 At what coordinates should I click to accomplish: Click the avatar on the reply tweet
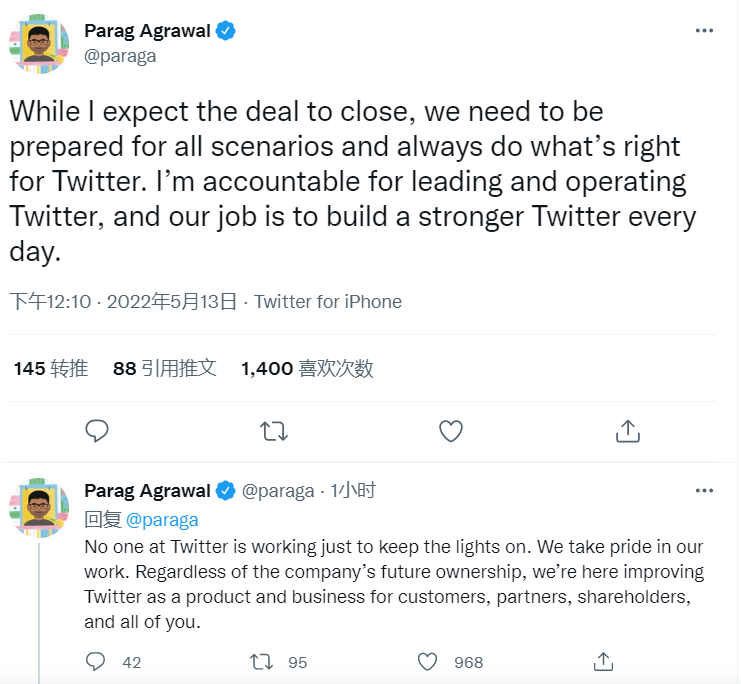point(39,506)
